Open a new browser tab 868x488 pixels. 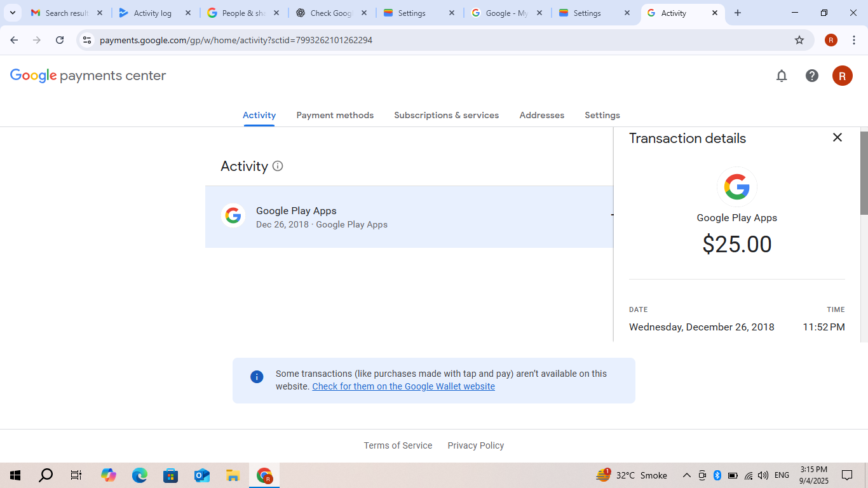tap(738, 13)
